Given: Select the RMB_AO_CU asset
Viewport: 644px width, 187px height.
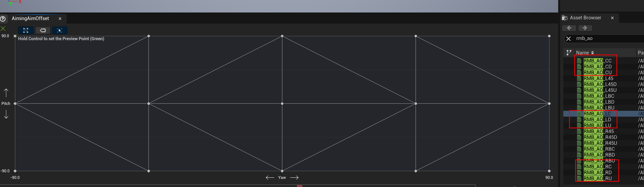Looking at the screenshot, I should (x=597, y=73).
